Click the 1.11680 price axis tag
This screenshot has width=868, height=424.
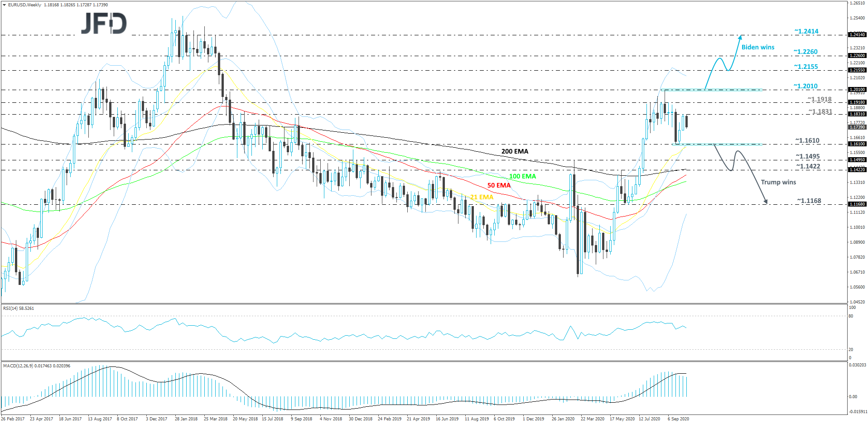857,204
